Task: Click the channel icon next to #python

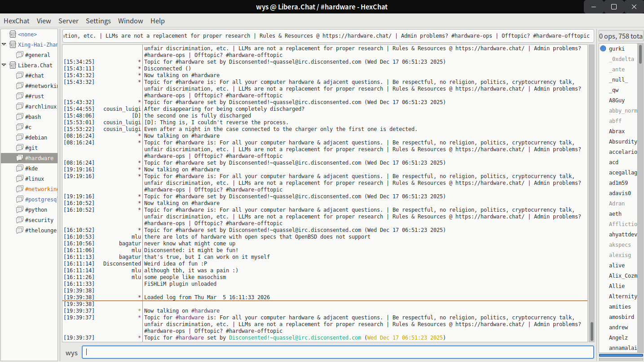Action: (20, 209)
